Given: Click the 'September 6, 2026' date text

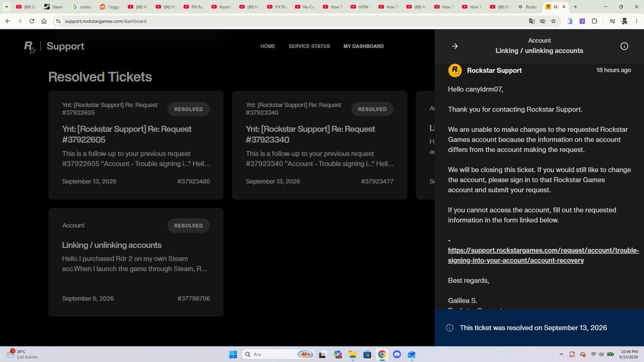Looking at the screenshot, I should (x=88, y=298).
